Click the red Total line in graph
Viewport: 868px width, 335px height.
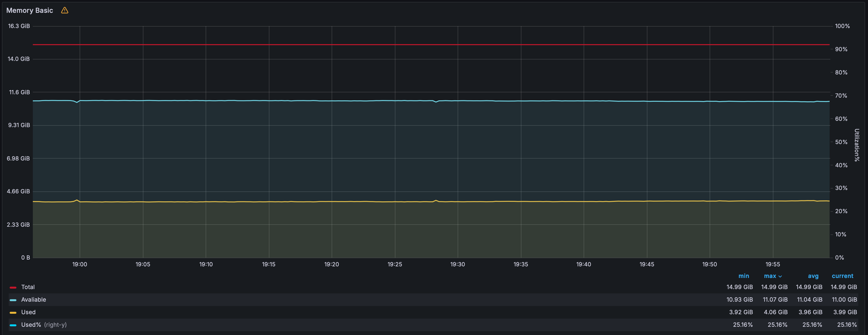(431, 44)
